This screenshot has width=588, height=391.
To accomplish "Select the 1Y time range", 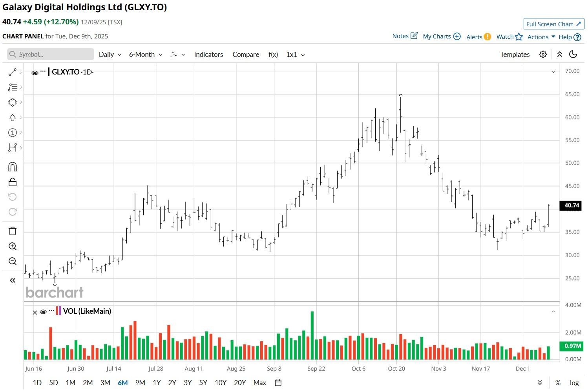I will [157, 383].
